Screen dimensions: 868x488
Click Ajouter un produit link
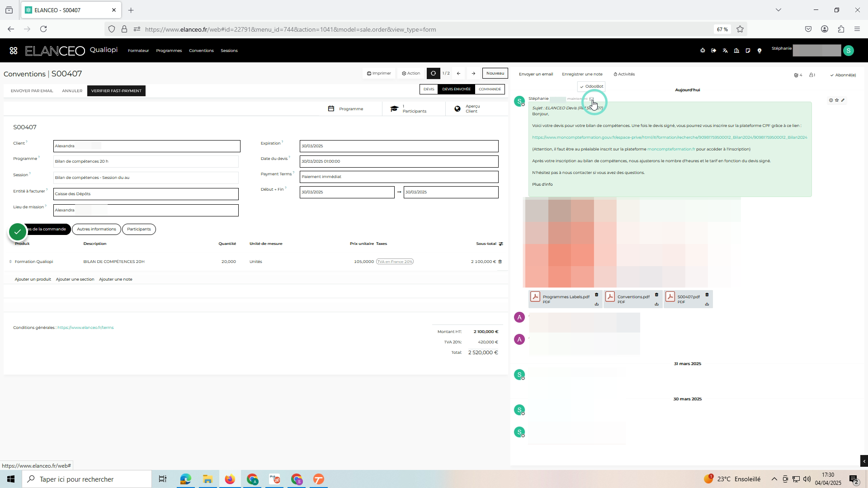point(33,279)
